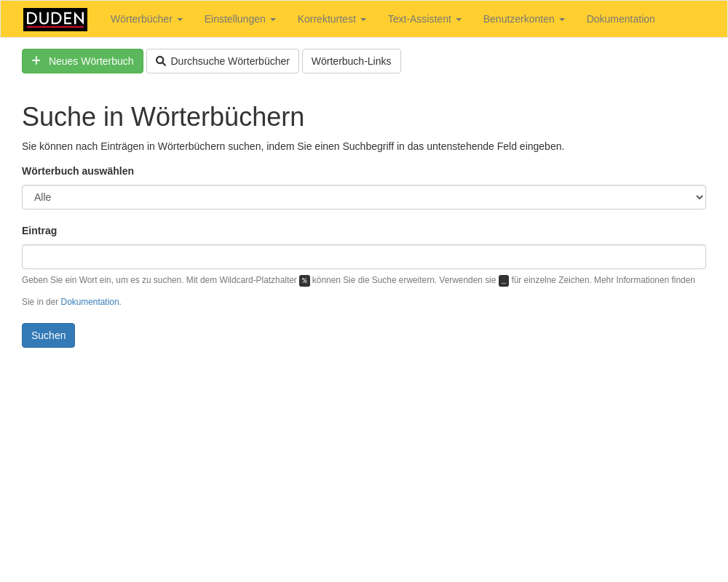This screenshot has width=728, height=582.
Task: Focus the Eintrag text field
Action: 364,257
